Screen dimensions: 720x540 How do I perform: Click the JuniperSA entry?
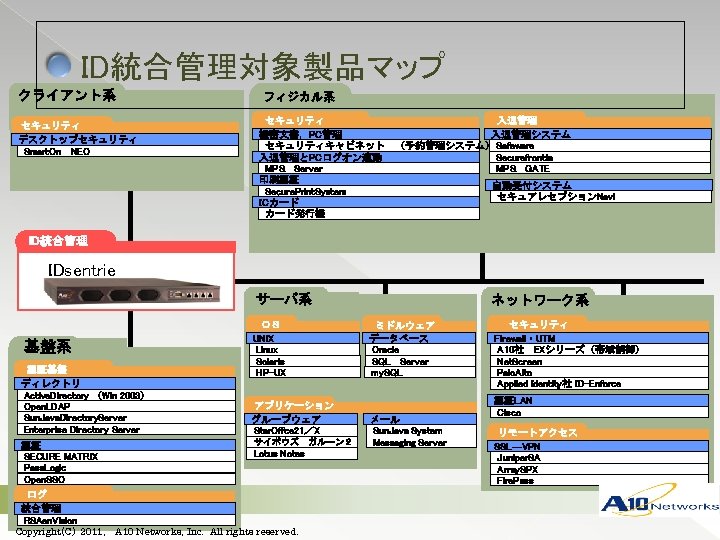point(600,458)
